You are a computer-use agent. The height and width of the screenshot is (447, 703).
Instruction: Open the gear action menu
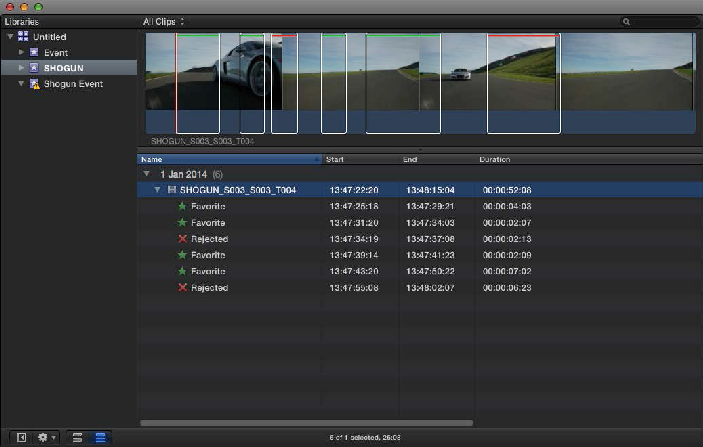45,437
